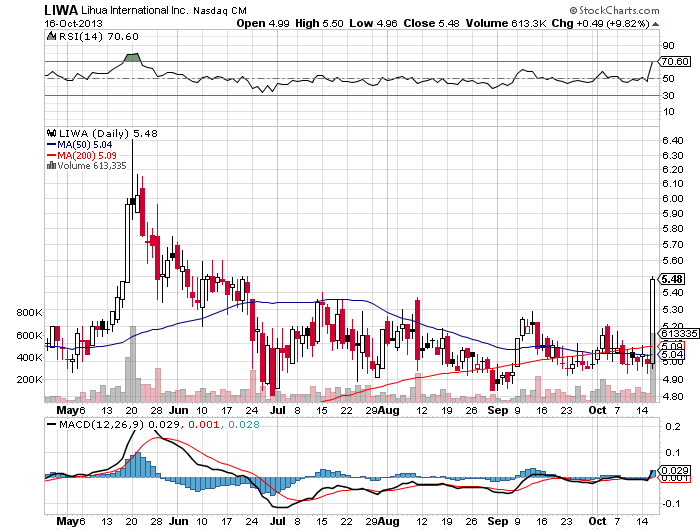Click the red 0.001 MACD signal value
The width and height of the screenshot is (700, 530).
coord(204,424)
